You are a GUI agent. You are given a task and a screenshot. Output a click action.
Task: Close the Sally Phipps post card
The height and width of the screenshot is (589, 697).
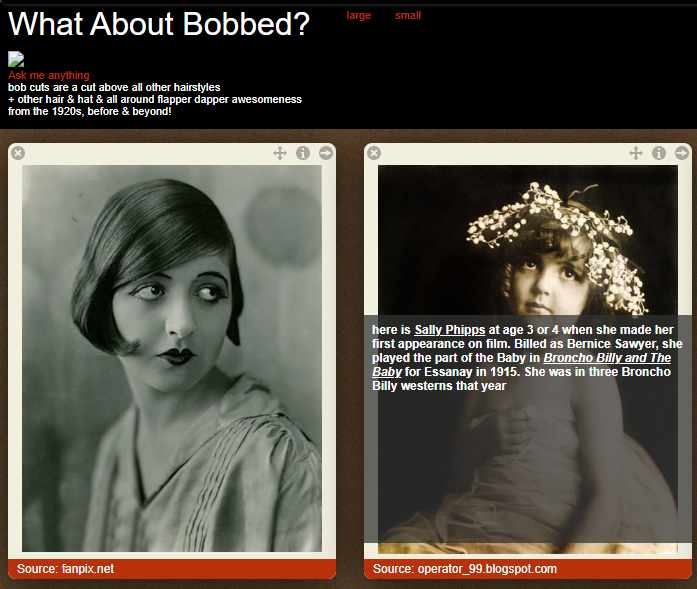(374, 153)
